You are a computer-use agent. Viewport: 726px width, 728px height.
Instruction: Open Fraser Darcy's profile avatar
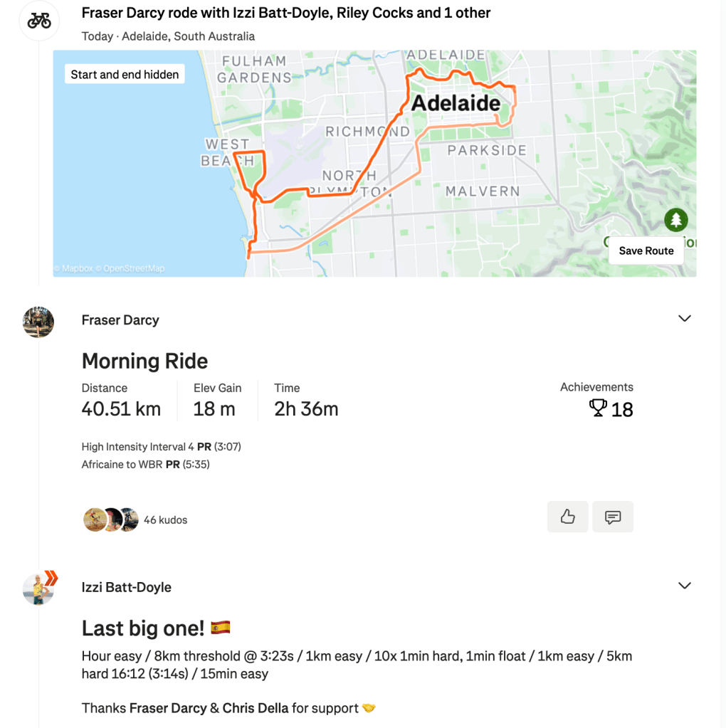coord(38,322)
